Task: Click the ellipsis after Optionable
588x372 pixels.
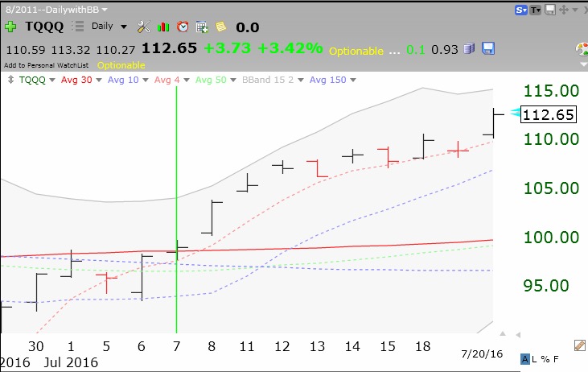Action: click(394, 52)
